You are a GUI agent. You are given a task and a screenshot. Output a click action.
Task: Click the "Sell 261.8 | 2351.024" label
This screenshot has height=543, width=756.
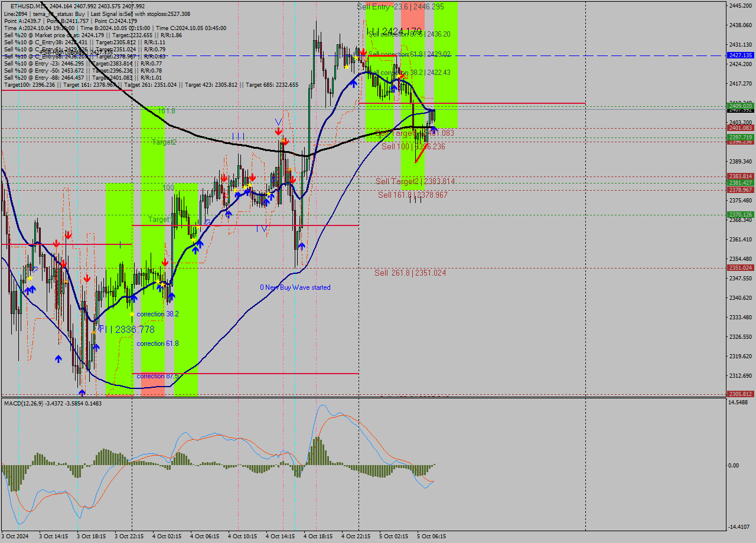tap(410, 273)
